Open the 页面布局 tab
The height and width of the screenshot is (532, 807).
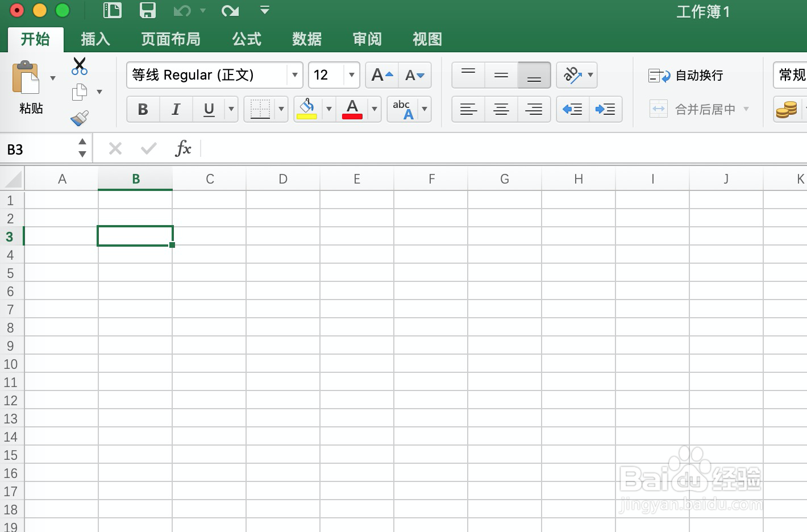pos(171,39)
